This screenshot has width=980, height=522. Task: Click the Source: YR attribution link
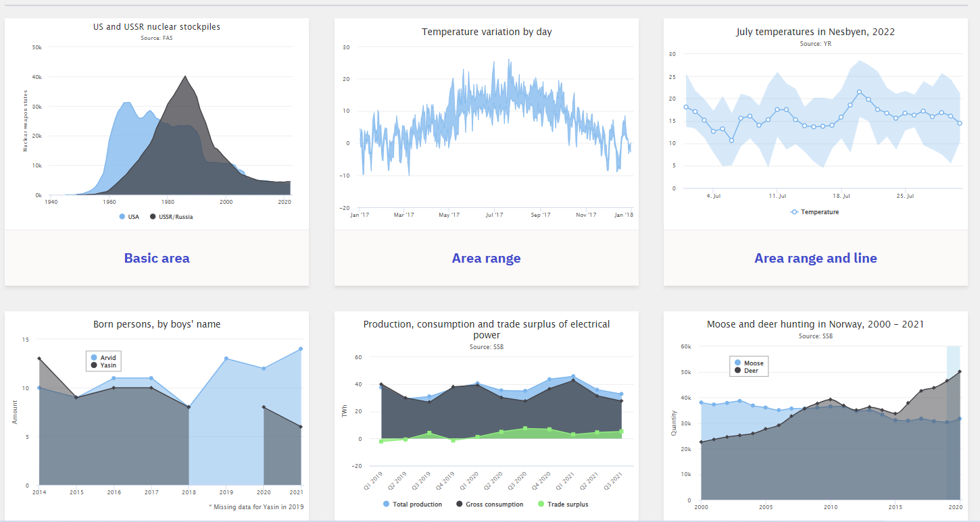coord(815,43)
